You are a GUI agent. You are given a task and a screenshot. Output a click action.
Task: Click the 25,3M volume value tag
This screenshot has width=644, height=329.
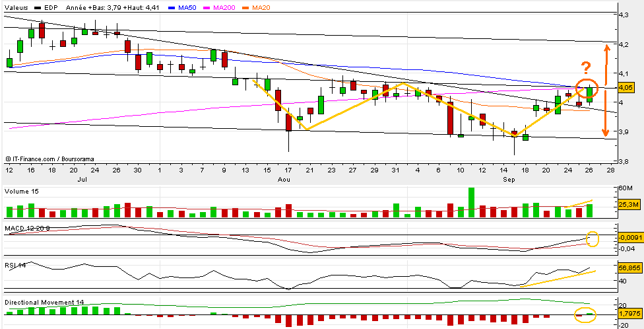pyautogui.click(x=629, y=204)
